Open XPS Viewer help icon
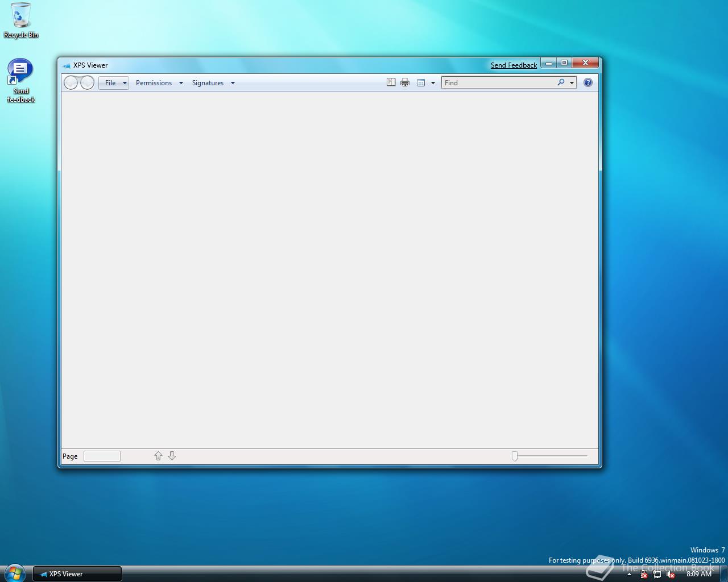 pos(588,82)
